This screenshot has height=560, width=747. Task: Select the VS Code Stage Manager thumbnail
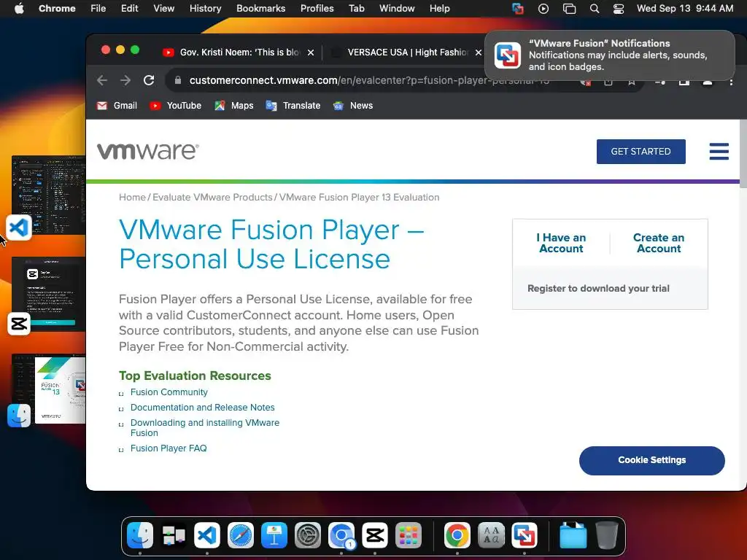click(48, 195)
